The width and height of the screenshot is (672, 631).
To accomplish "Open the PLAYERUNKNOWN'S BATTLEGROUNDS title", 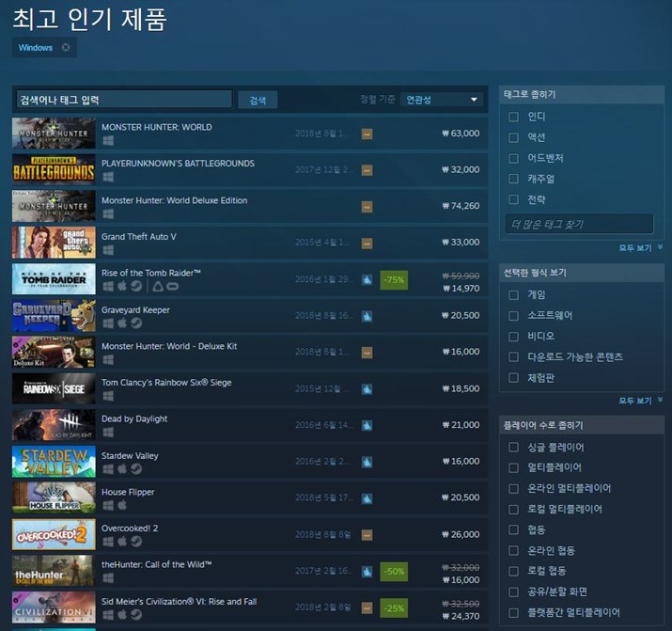I will (178, 164).
